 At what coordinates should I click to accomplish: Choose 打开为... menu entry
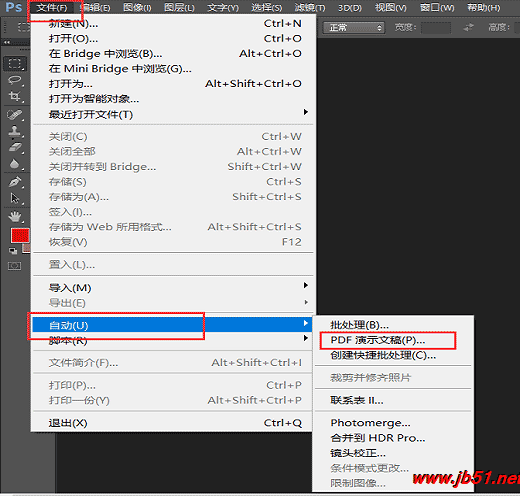coord(173,84)
